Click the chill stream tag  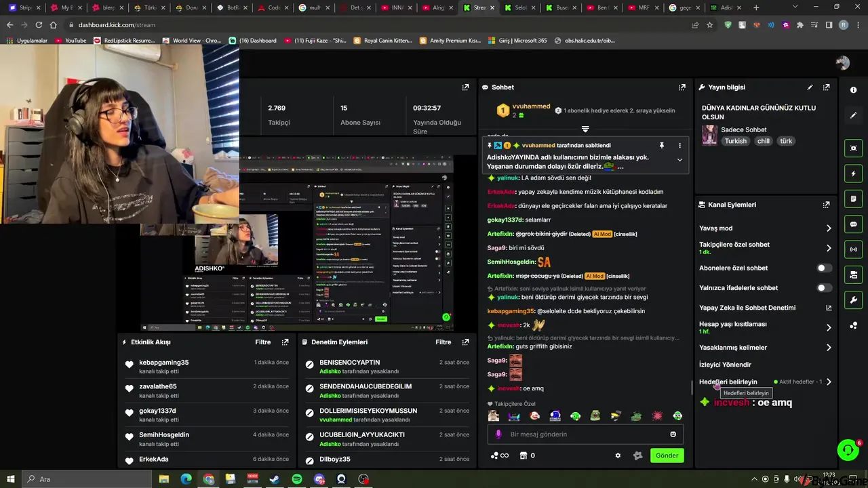[x=764, y=141]
